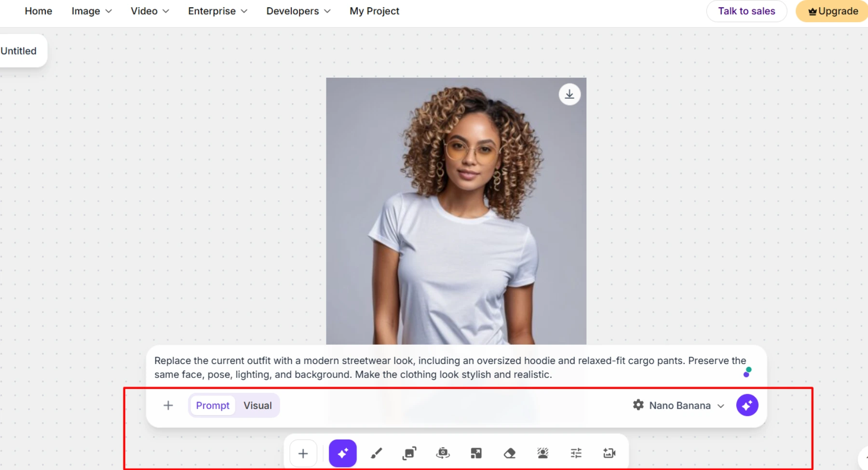
Task: Open the Image menu dropdown
Action: [x=92, y=11]
